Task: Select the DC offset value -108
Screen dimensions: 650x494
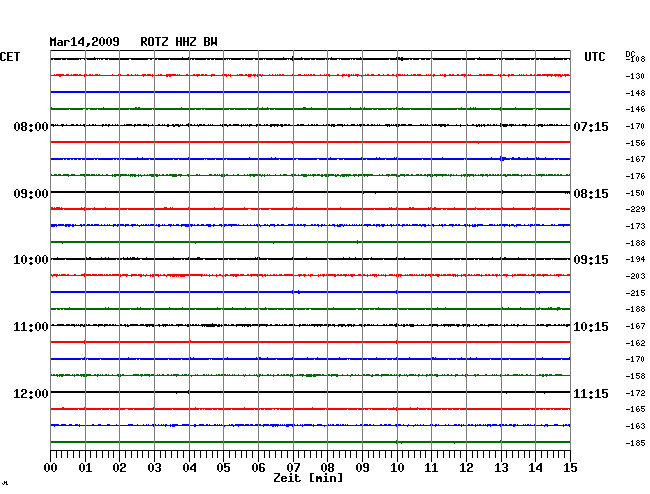Action: (x=635, y=59)
